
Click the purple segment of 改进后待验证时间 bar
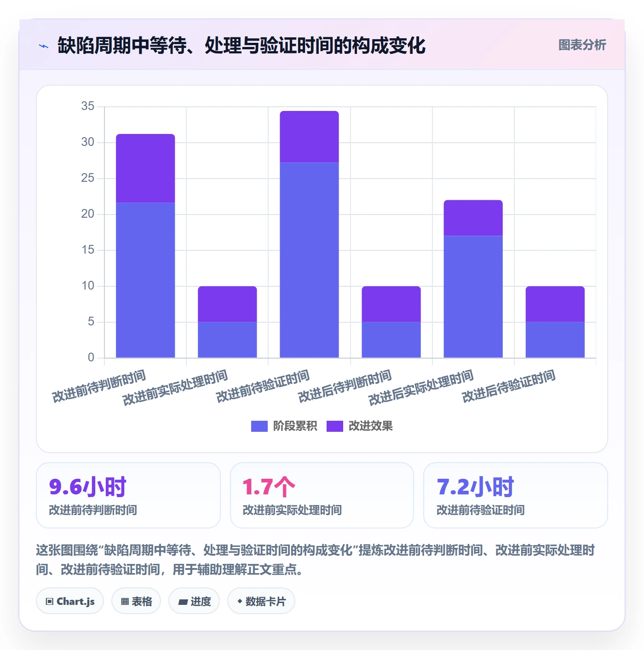555,304
